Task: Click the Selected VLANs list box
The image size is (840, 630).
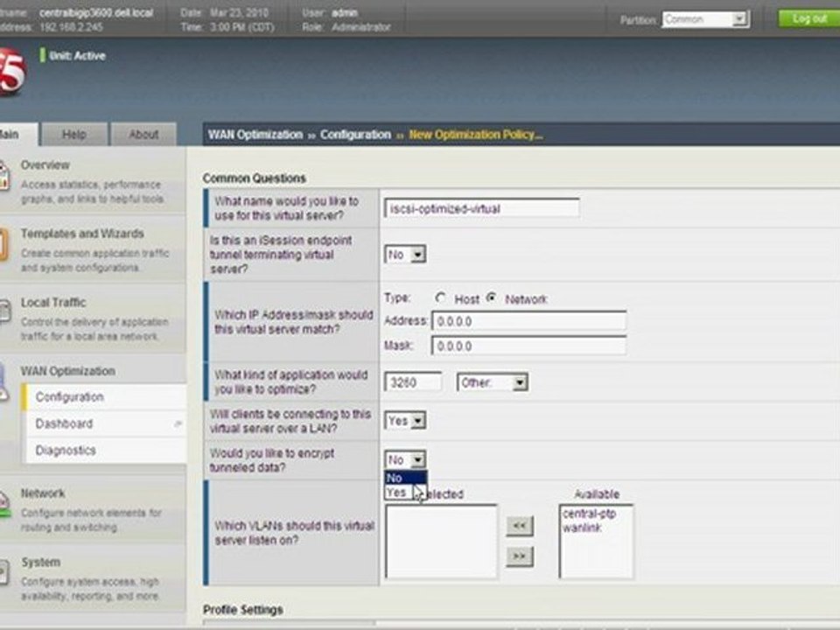Action: 441,541
